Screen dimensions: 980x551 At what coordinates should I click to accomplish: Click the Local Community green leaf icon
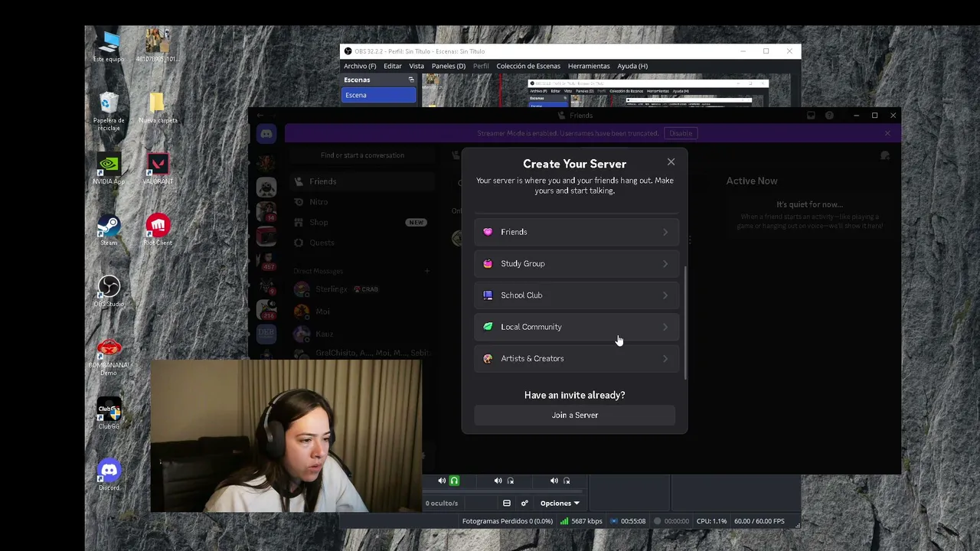488,327
